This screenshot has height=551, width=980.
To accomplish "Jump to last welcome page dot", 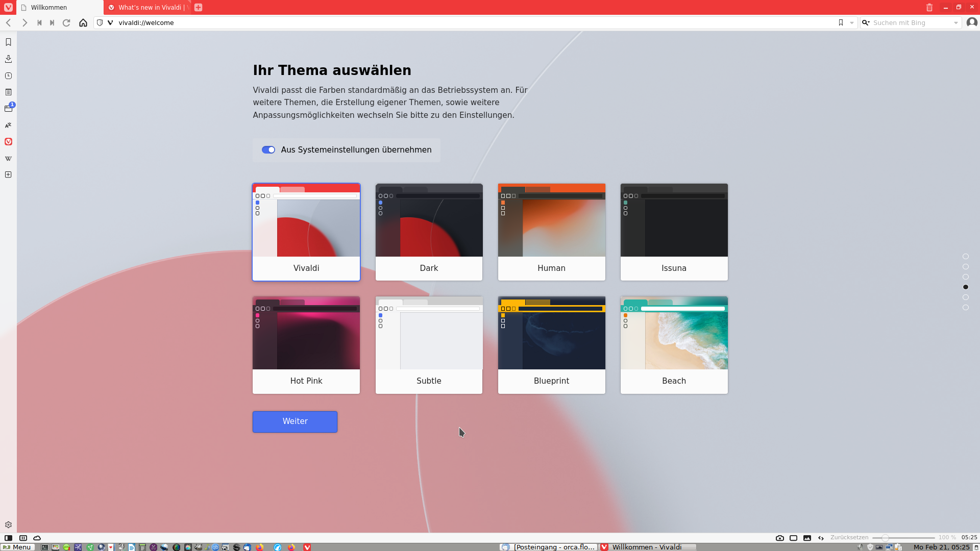I will [x=966, y=308].
